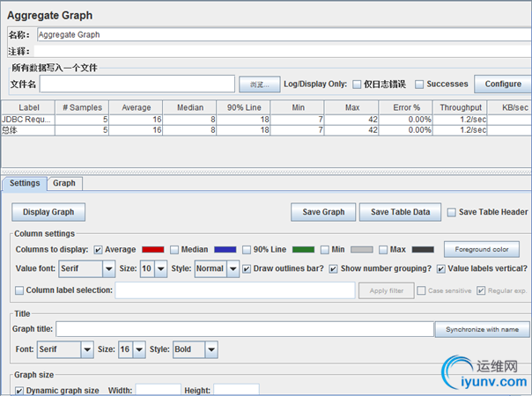Image resolution: width=532 pixels, height=396 pixels.
Task: Click the 90% Line column header in table
Action: pos(244,107)
